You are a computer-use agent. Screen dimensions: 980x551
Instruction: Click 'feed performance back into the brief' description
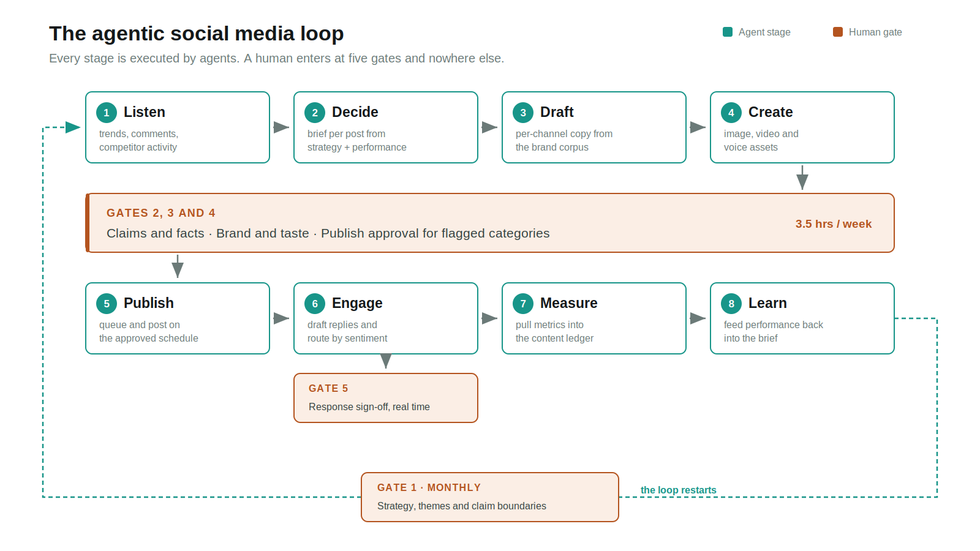(774, 331)
